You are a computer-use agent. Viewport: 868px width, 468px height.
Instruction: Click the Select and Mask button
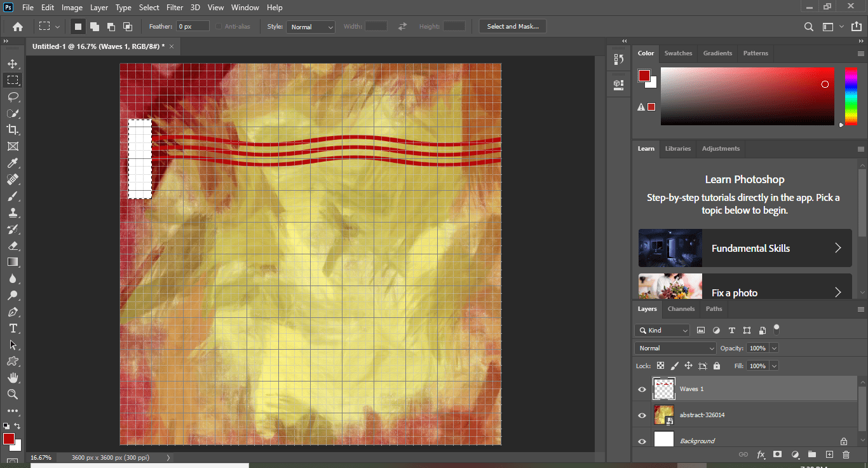pos(512,26)
